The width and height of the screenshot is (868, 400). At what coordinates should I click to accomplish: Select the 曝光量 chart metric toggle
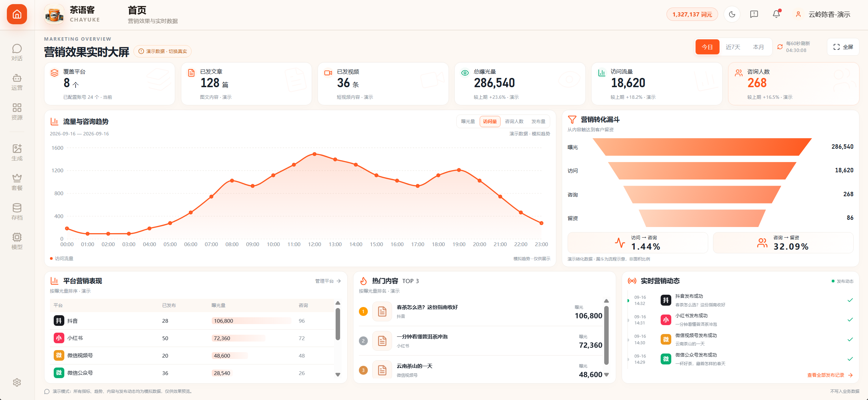468,121
